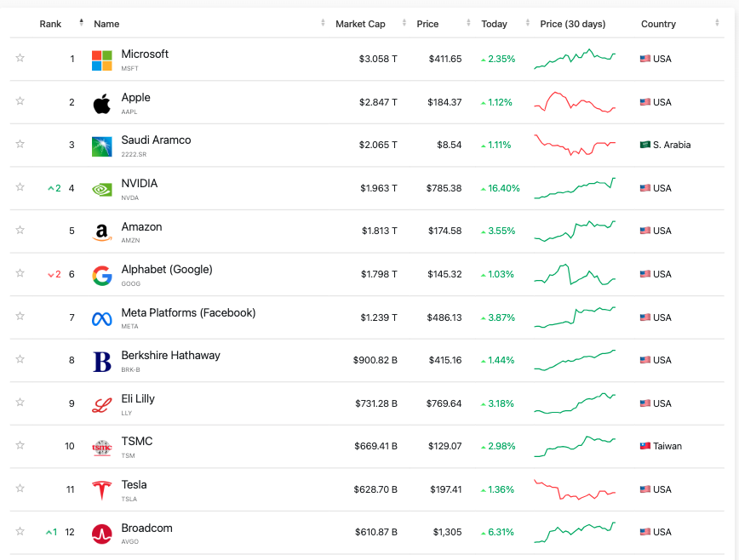
Task: Sort the list by Price header
Action: (x=427, y=24)
